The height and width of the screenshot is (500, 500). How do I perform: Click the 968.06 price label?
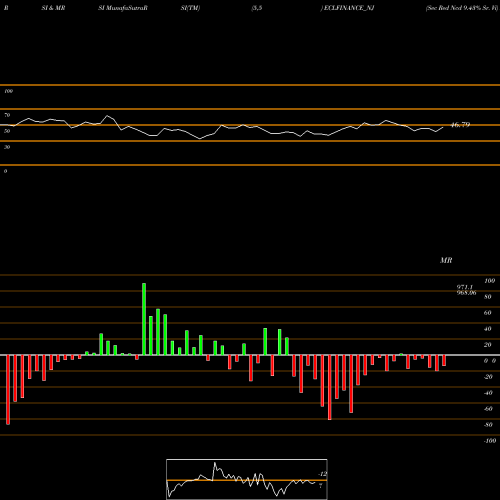466,293
